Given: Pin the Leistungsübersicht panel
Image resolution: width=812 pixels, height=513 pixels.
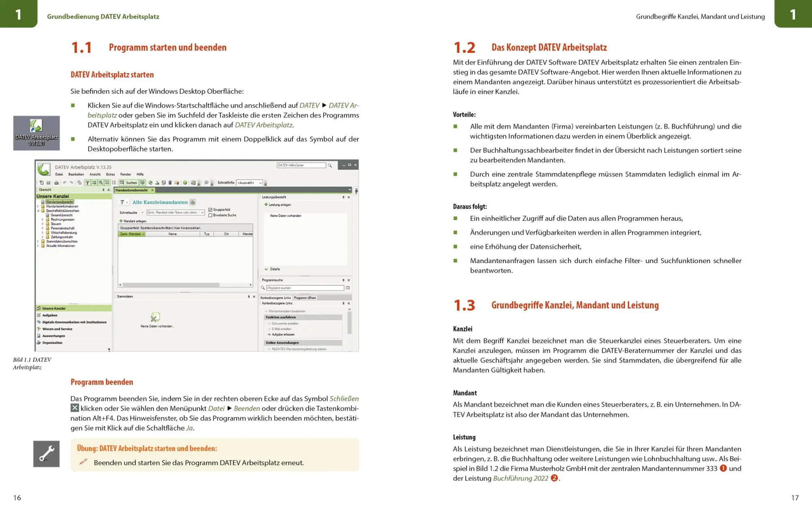Looking at the screenshot, I should point(343,197).
